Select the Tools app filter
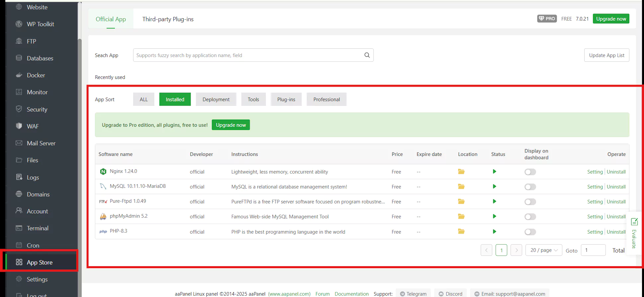 tap(253, 99)
